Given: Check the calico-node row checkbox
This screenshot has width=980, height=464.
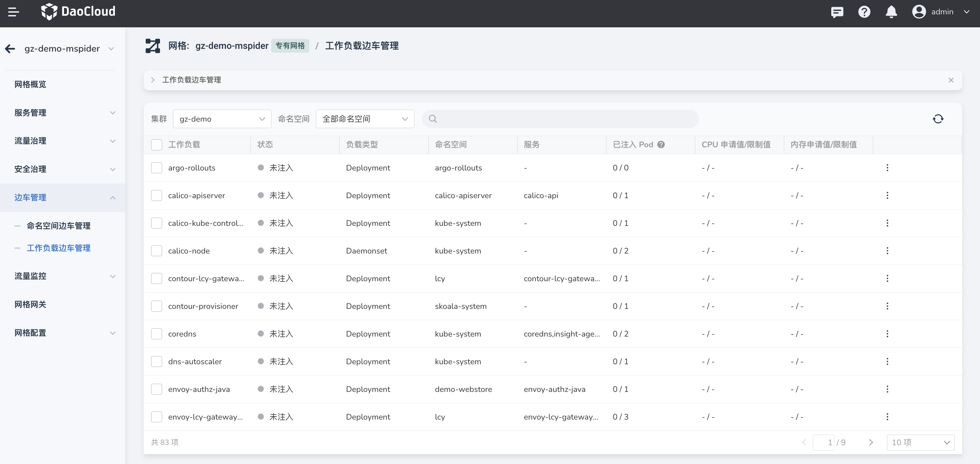Looking at the screenshot, I should [x=156, y=251].
